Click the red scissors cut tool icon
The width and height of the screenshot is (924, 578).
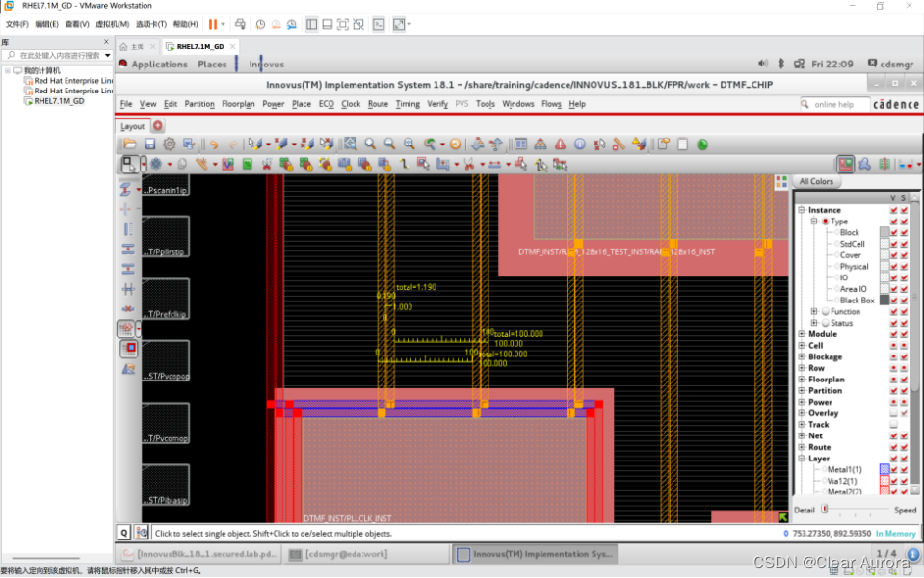(469, 164)
